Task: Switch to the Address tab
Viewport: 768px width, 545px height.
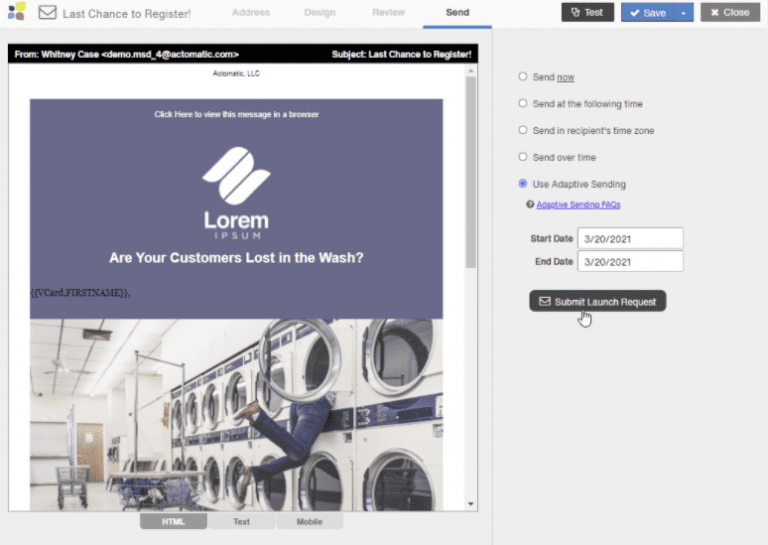Action: point(250,12)
